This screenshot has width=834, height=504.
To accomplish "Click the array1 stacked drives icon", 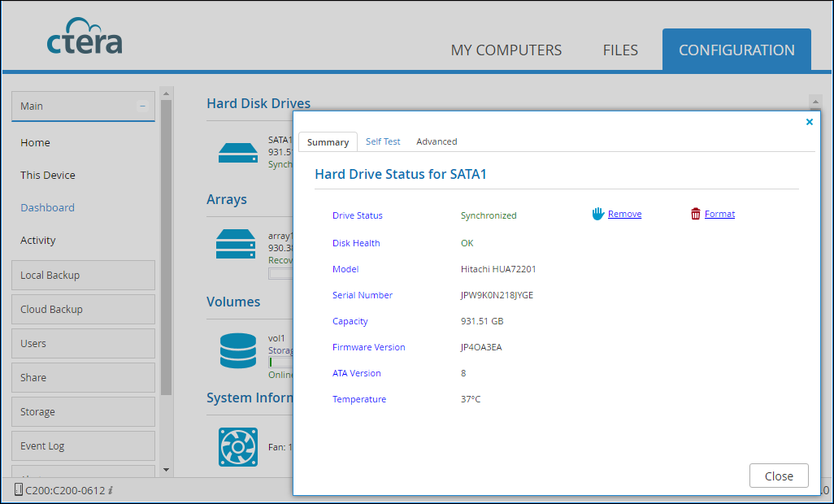I will [236, 244].
